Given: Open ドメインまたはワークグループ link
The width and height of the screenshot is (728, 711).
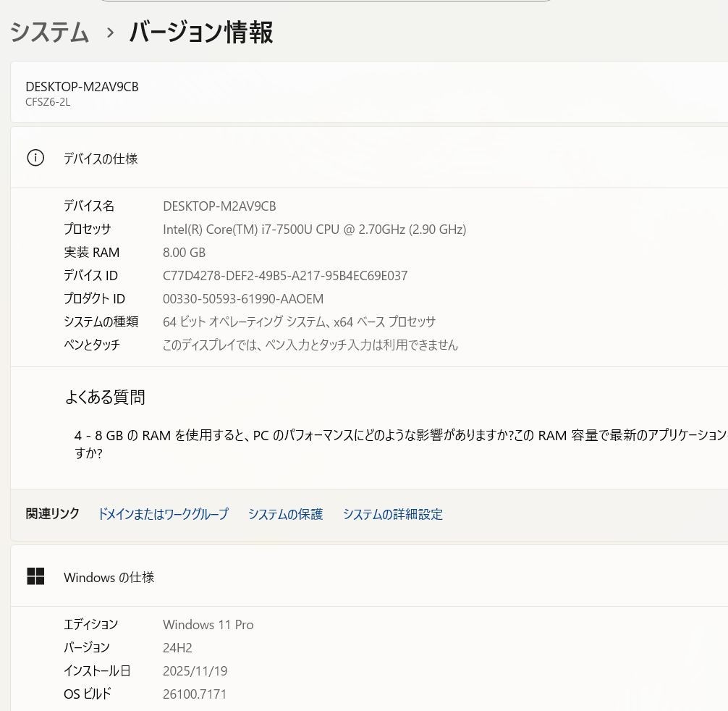Looking at the screenshot, I should point(163,513).
